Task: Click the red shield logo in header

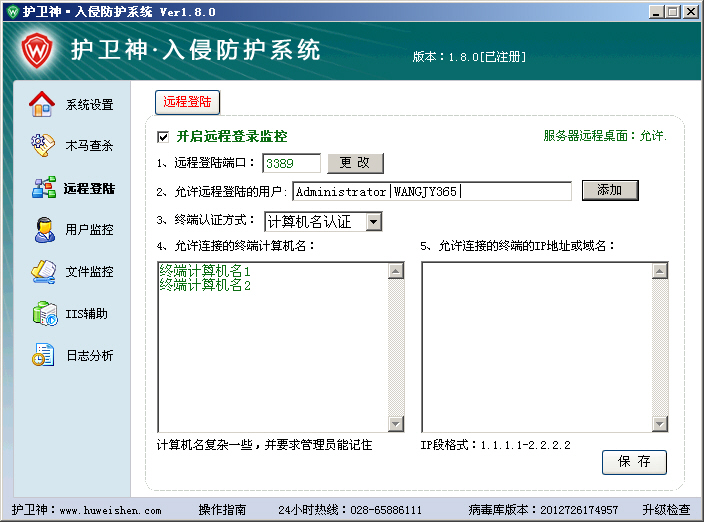Action: [x=38, y=48]
